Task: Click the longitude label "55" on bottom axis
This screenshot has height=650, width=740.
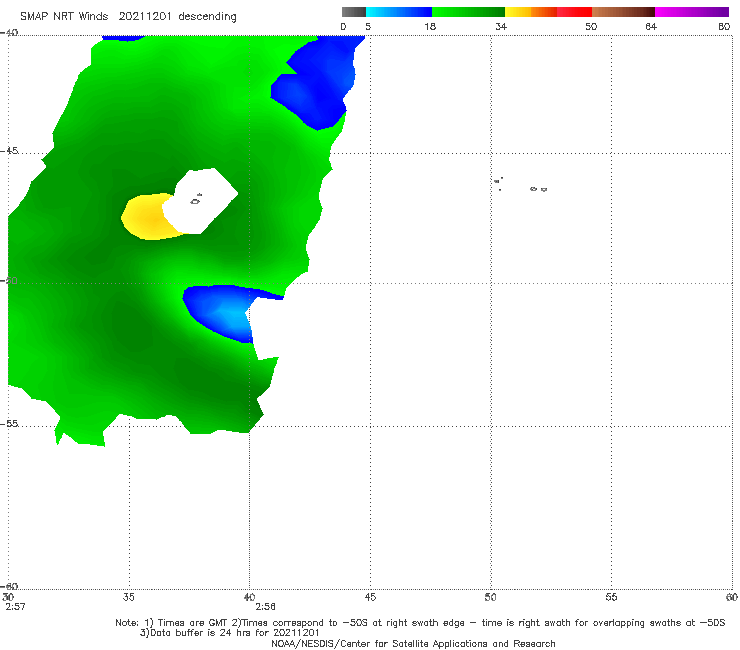Action: click(611, 597)
